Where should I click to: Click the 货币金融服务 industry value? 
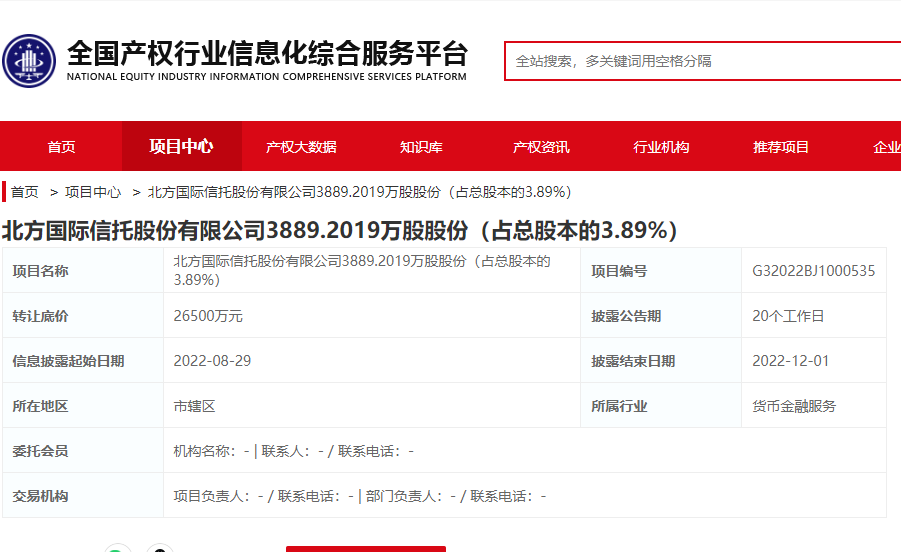794,406
